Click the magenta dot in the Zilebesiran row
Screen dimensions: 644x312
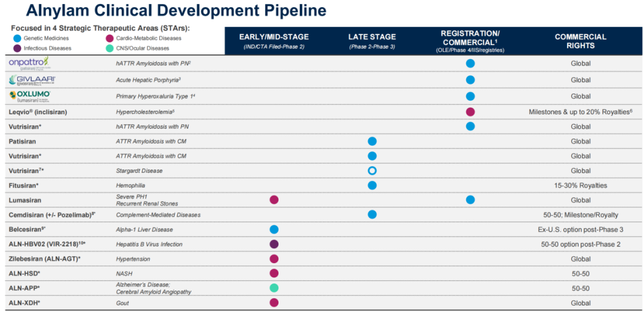(x=274, y=258)
